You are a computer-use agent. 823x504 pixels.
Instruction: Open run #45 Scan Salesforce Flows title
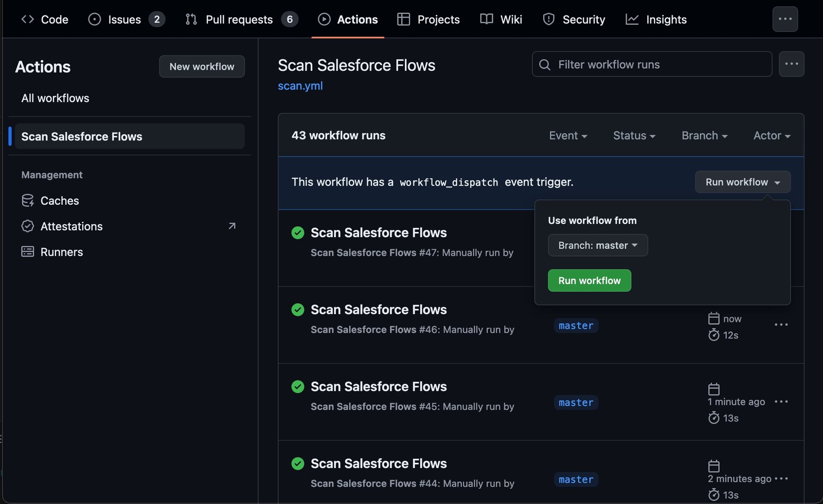point(379,387)
